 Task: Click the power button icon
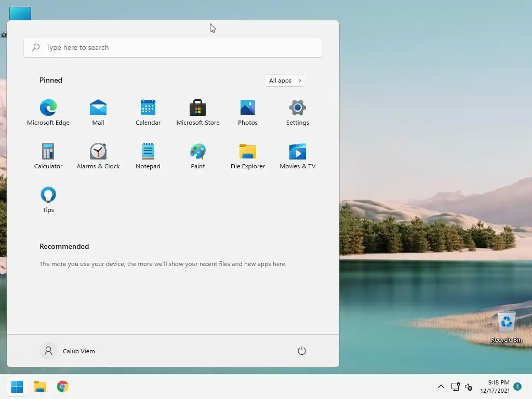tap(302, 351)
